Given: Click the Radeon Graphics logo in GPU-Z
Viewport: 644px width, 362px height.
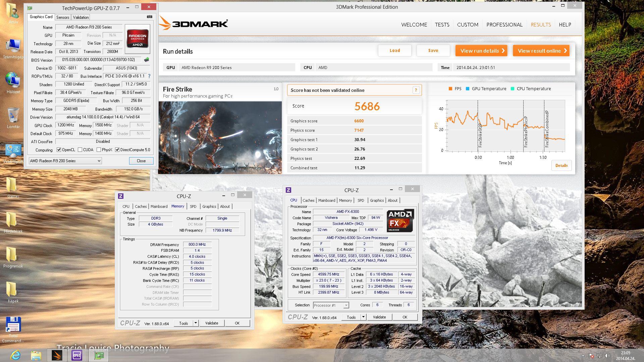Looking at the screenshot, I should pyautogui.click(x=137, y=39).
